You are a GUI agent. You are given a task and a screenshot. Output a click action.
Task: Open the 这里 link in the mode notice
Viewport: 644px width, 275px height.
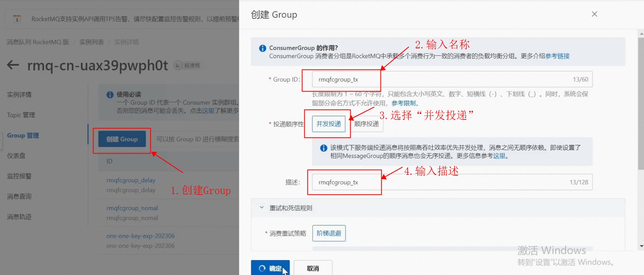point(499,156)
